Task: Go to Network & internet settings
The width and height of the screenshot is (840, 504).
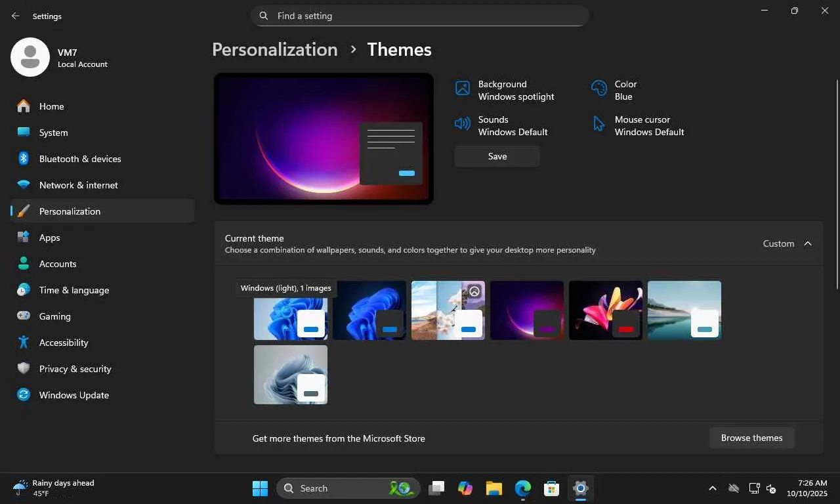Action: pos(102,185)
